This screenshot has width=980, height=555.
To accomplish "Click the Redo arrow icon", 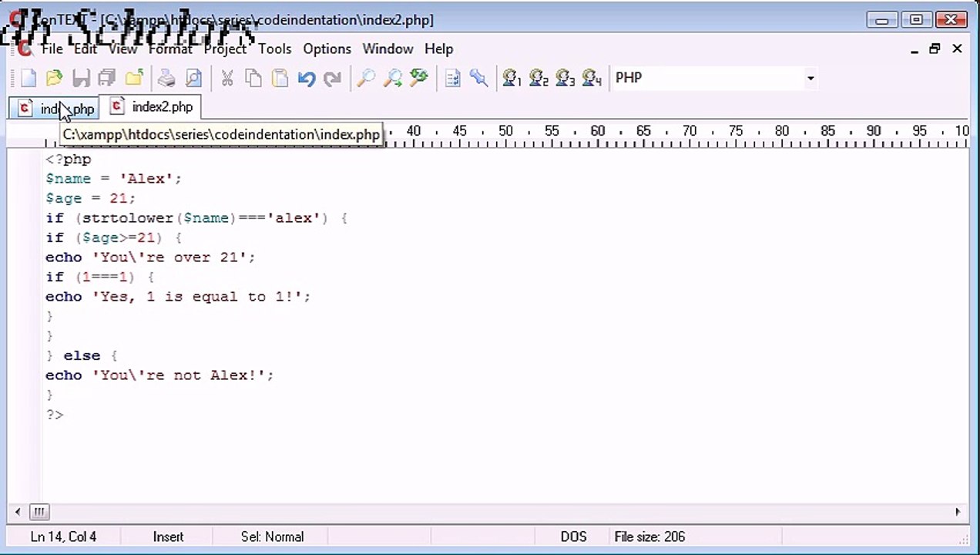I will (332, 78).
